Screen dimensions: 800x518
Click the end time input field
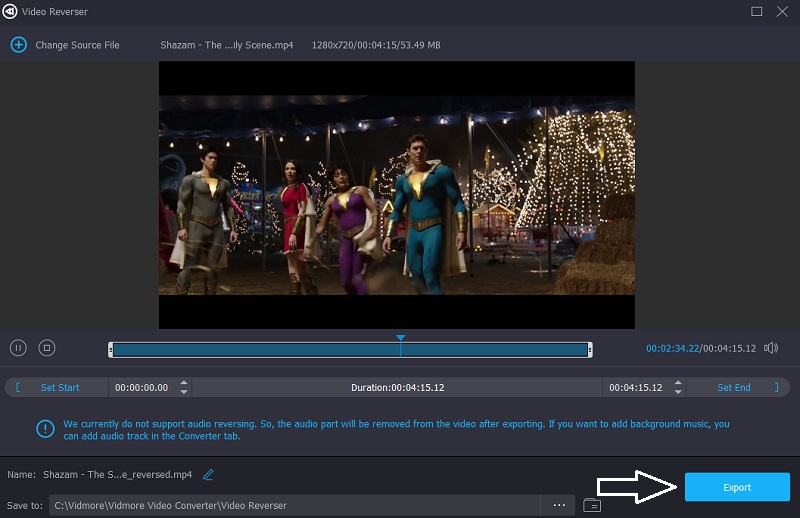(x=636, y=387)
